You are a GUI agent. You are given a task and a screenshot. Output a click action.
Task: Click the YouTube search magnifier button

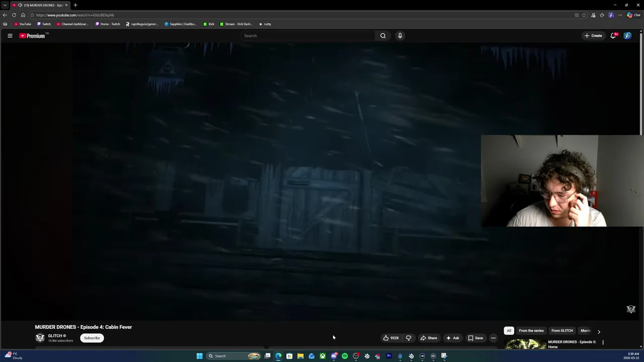coord(383,36)
